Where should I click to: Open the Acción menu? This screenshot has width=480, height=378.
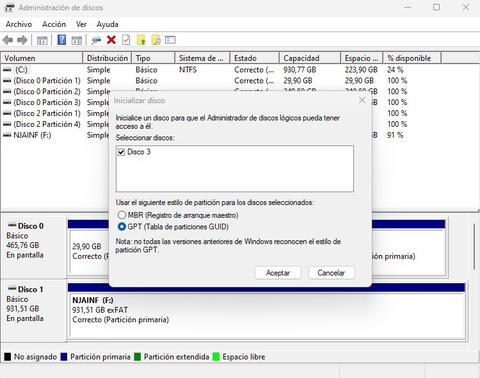coord(54,24)
